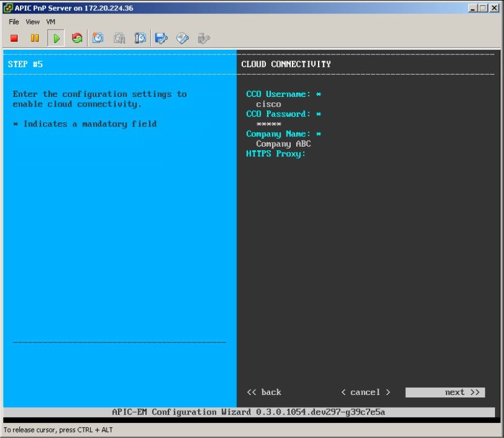Reset the virtual machine using the reset icon
This screenshot has width=504, height=438.
pos(77,38)
